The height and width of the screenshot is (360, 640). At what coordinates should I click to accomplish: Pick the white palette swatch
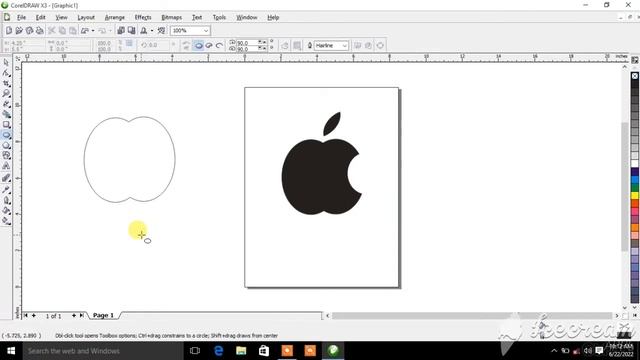coord(635,164)
